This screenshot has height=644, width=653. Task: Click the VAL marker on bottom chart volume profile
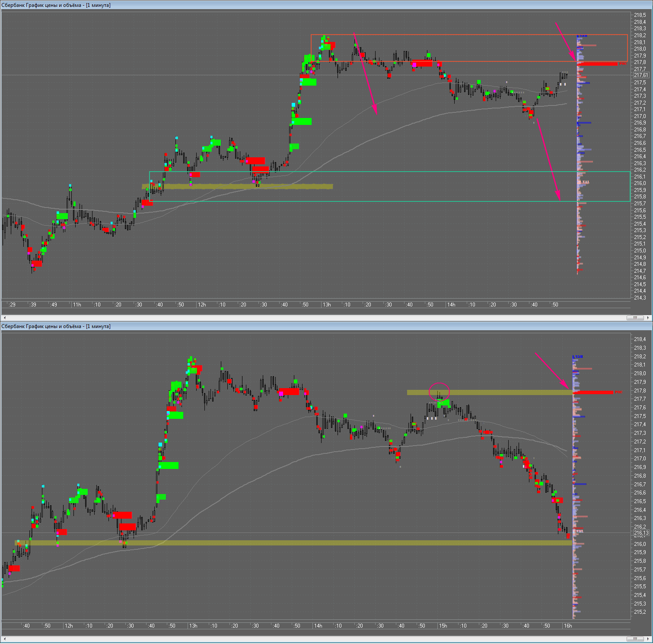(580, 531)
